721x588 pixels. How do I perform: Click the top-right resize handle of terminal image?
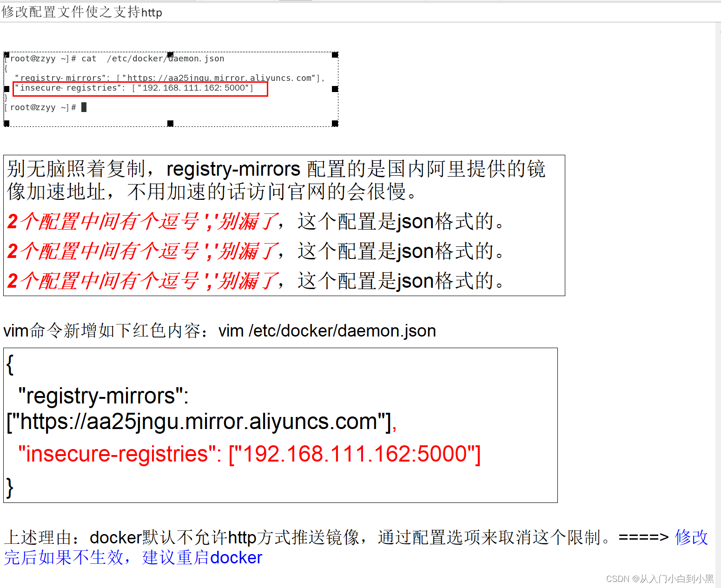[x=335, y=55]
